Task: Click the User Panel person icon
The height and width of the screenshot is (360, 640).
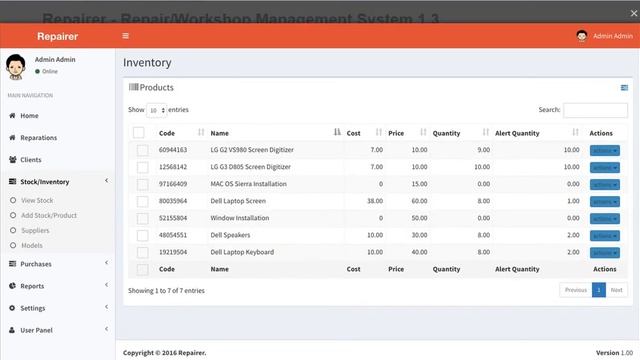Action: pos(12,330)
